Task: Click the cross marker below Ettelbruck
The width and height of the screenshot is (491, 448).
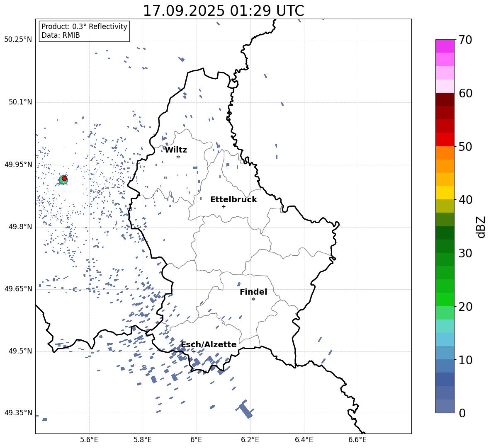Action: coord(224,206)
